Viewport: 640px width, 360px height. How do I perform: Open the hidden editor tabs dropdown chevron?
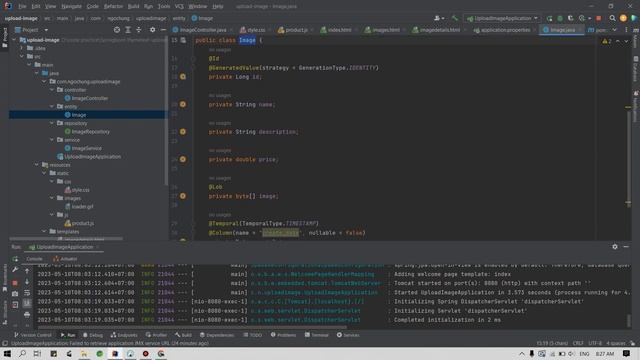tap(615, 30)
